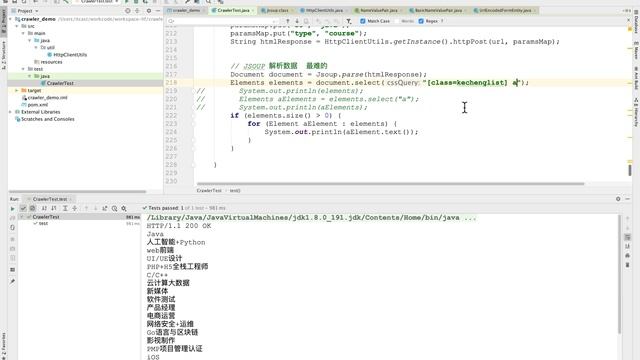Viewport: 640px width, 360px height.
Task: Collapse the test folder in the project tree
Action: 23,69
